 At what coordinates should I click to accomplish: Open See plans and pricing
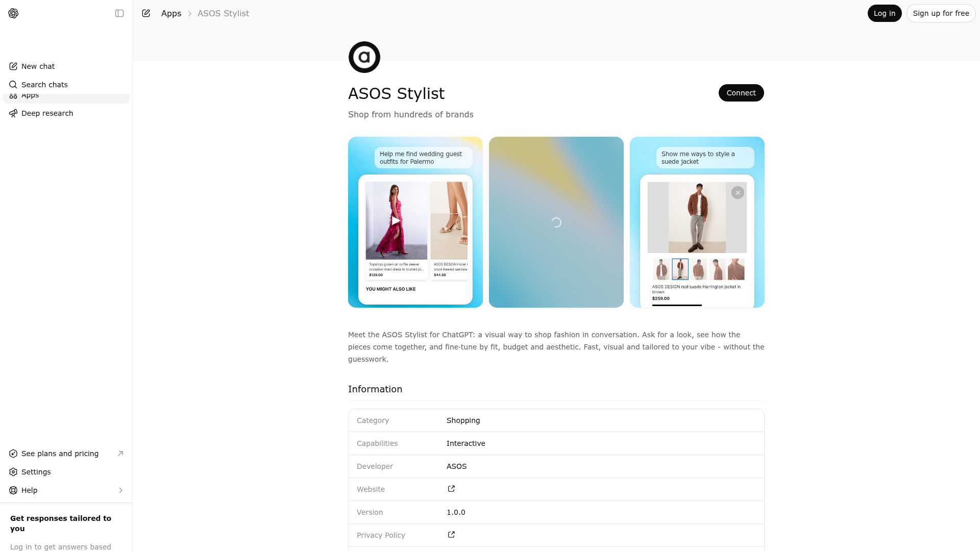(66, 454)
